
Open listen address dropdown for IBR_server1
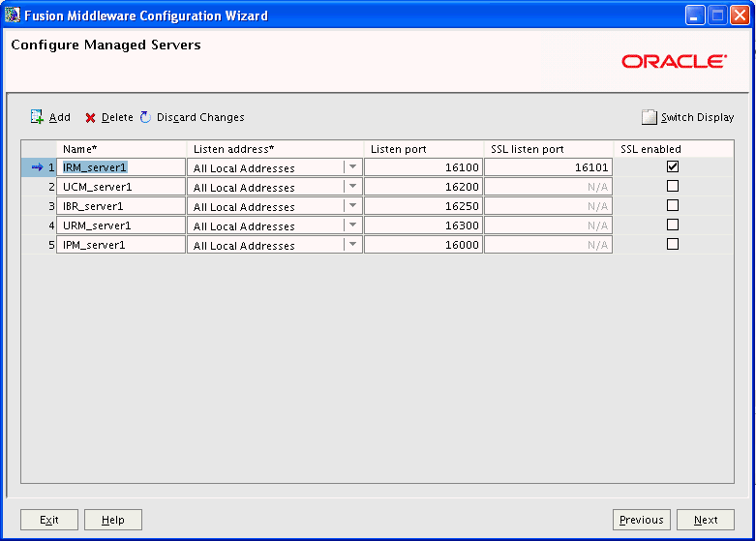tap(353, 206)
